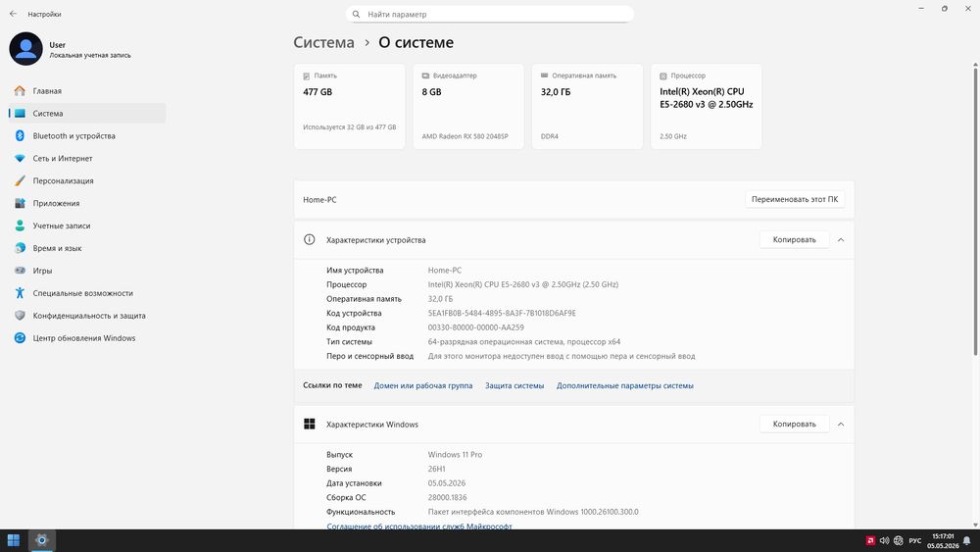Click the Windows 11 Pro edition value

coord(455,455)
